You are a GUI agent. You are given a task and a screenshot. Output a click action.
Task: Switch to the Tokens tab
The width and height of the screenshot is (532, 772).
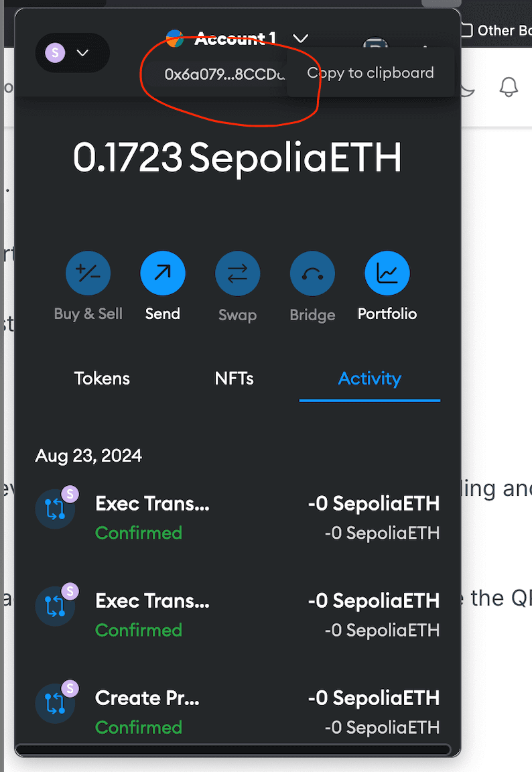102,379
